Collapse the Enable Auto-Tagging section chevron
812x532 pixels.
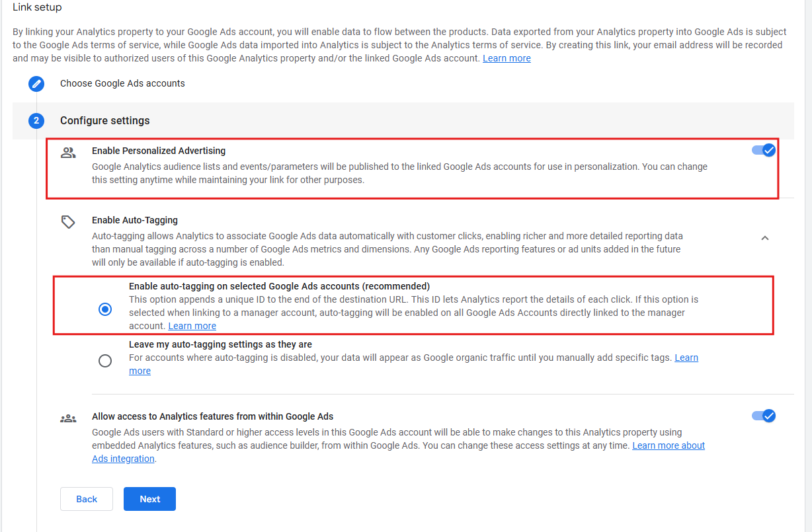coord(765,238)
